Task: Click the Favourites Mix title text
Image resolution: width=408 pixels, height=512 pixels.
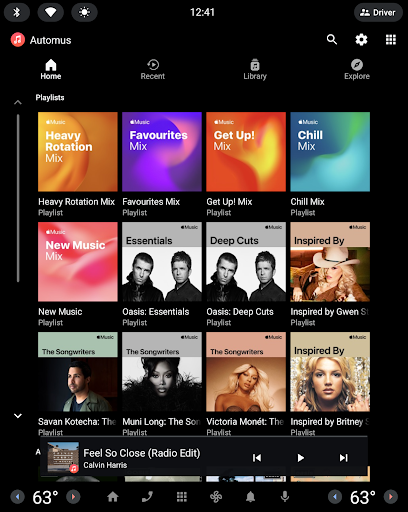Action: point(151,202)
